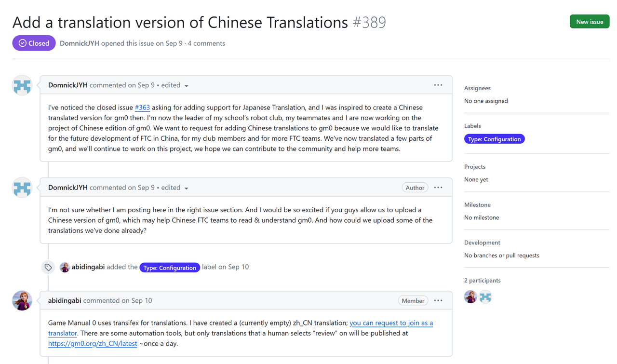Image resolution: width=617 pixels, height=364 pixels.
Task: Click the purple Closed status badge
Action: coord(34,43)
